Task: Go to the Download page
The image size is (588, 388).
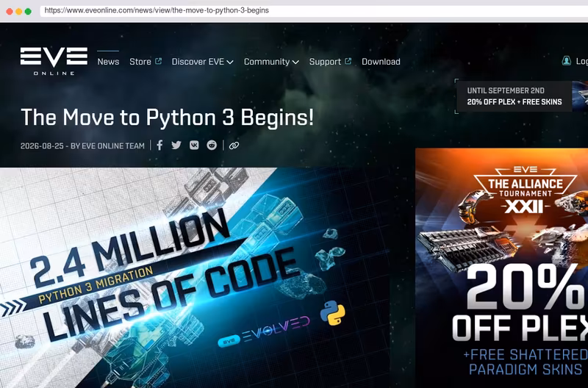Action: 381,62
